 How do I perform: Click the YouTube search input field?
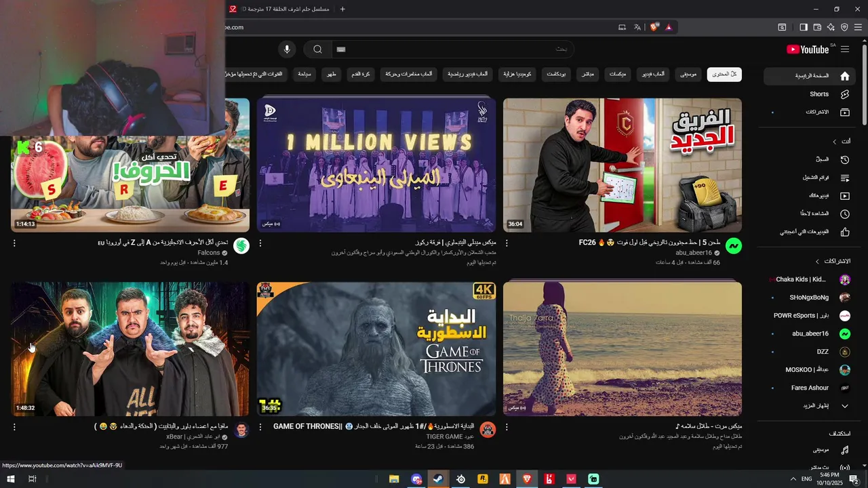[452, 49]
